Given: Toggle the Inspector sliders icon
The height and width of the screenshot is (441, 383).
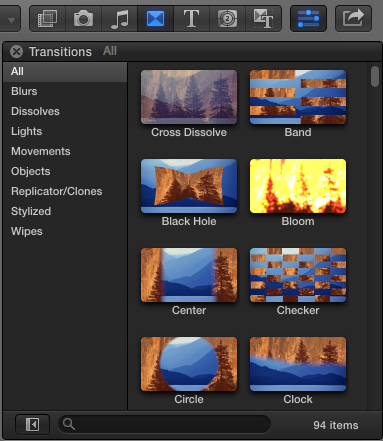Looking at the screenshot, I should click(308, 19).
